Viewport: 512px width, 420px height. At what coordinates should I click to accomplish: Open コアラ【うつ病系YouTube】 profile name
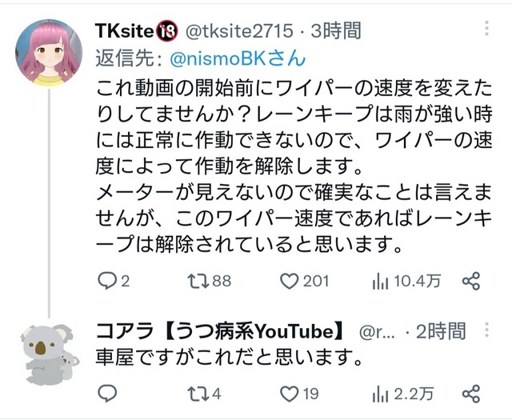220,331
